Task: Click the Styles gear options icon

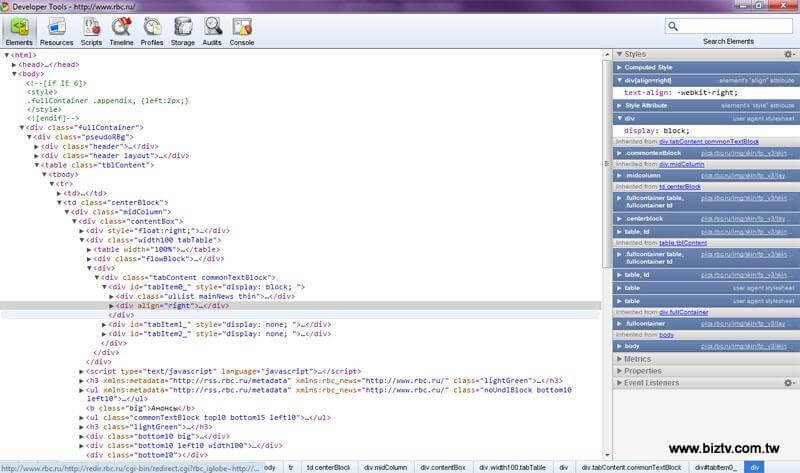Action: click(788, 54)
